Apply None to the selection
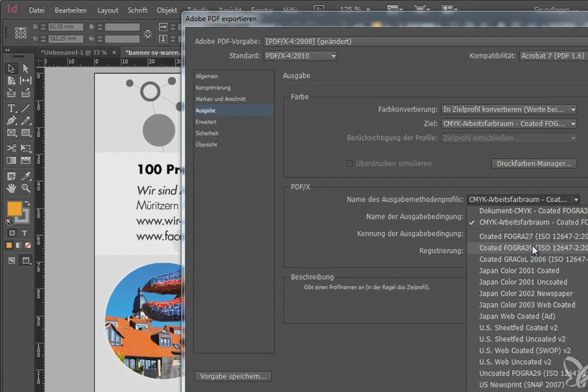Image resolution: width=588 pixels, height=392 pixels. 28,245
